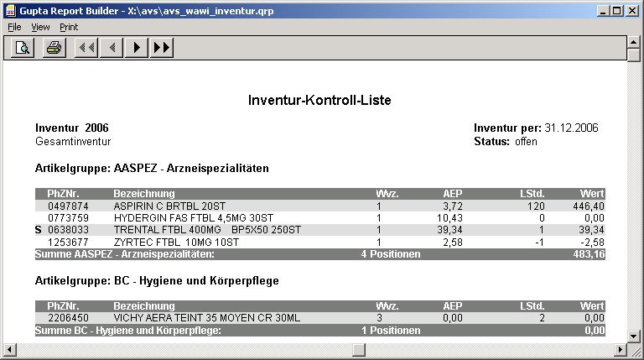Open the print preview zoom icon
The image size is (644, 360).
(22, 48)
